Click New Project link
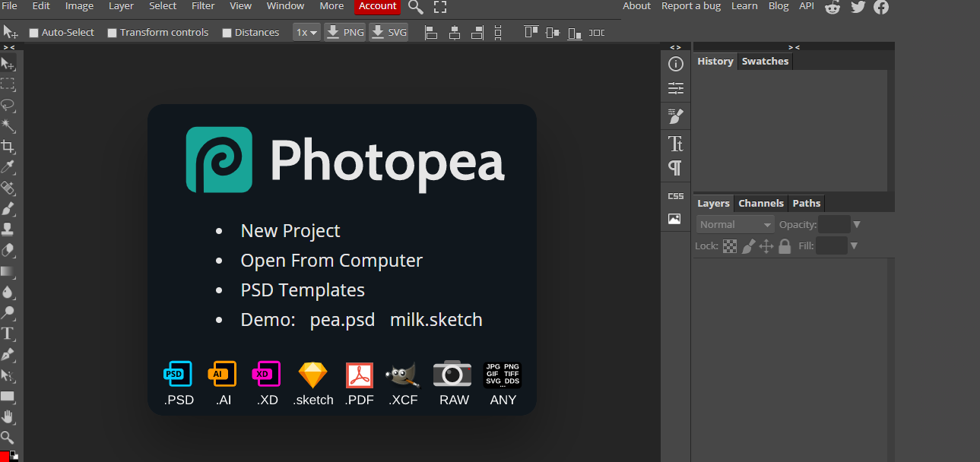The height and width of the screenshot is (462, 980). [290, 231]
